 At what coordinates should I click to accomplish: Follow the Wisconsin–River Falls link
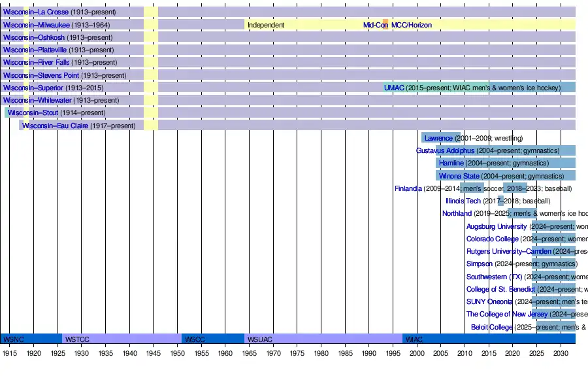tap(36, 63)
